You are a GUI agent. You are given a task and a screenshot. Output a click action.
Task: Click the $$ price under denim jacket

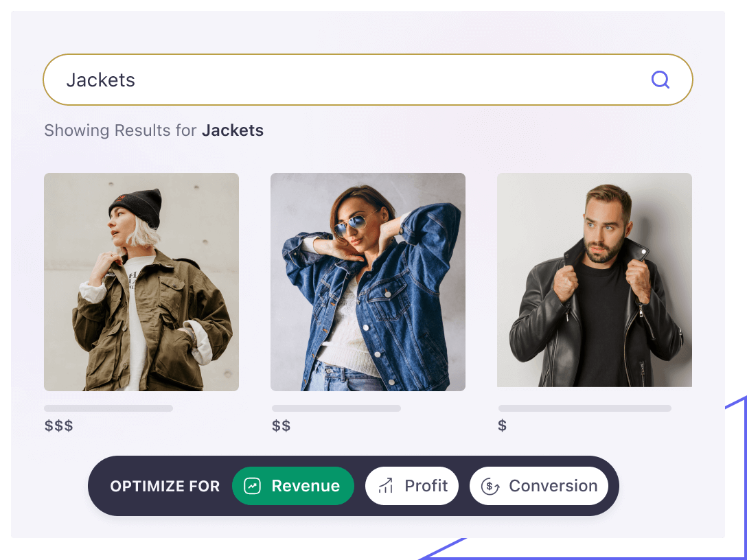click(281, 425)
